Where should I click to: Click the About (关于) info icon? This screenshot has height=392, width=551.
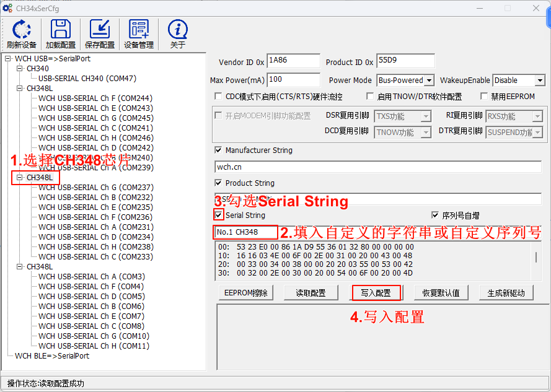178,30
